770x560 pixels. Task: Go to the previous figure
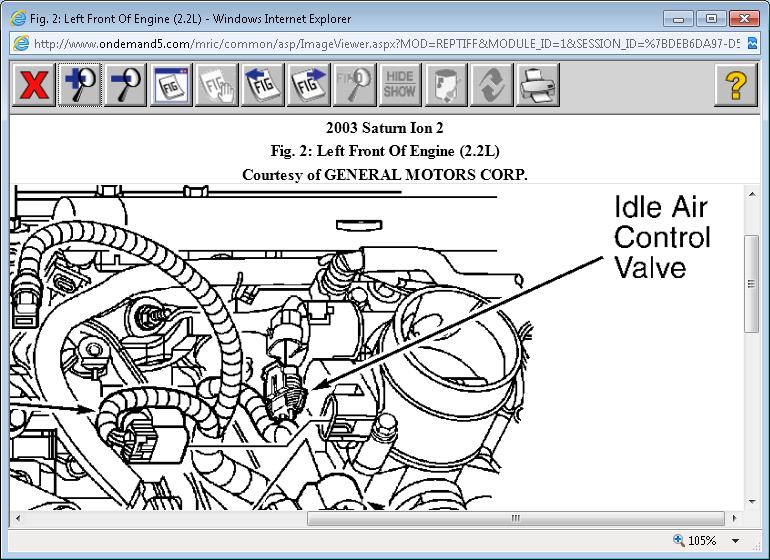[263, 86]
